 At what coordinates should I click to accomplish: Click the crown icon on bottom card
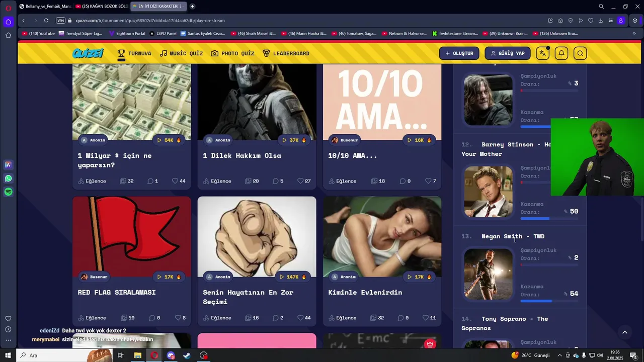coord(430,344)
